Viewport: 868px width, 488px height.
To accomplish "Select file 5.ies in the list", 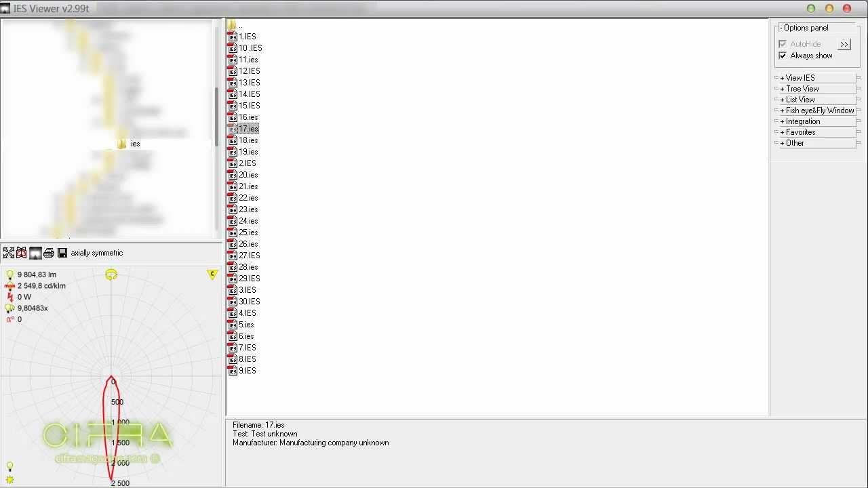I will click(241, 325).
